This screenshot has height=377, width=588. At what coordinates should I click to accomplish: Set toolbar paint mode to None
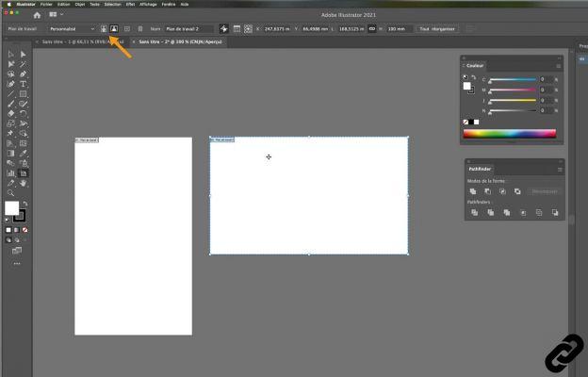click(24, 230)
